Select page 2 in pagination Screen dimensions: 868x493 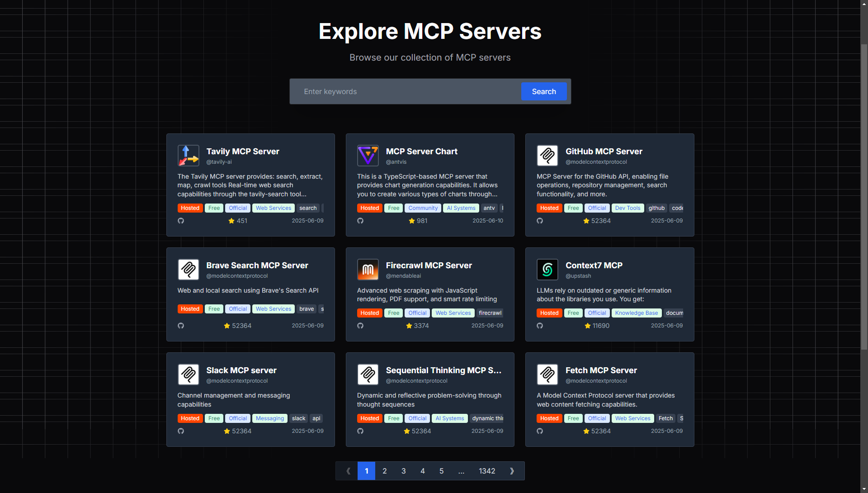(385, 471)
